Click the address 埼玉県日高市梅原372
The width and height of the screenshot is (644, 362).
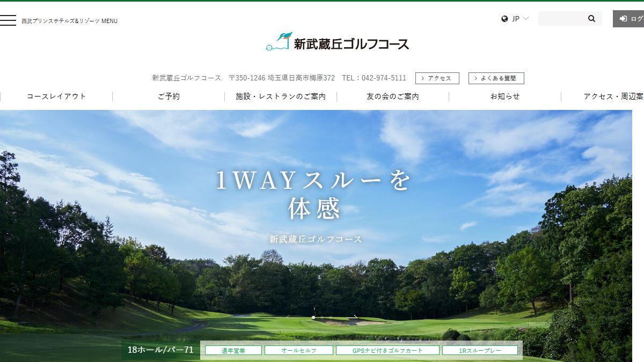tap(301, 78)
